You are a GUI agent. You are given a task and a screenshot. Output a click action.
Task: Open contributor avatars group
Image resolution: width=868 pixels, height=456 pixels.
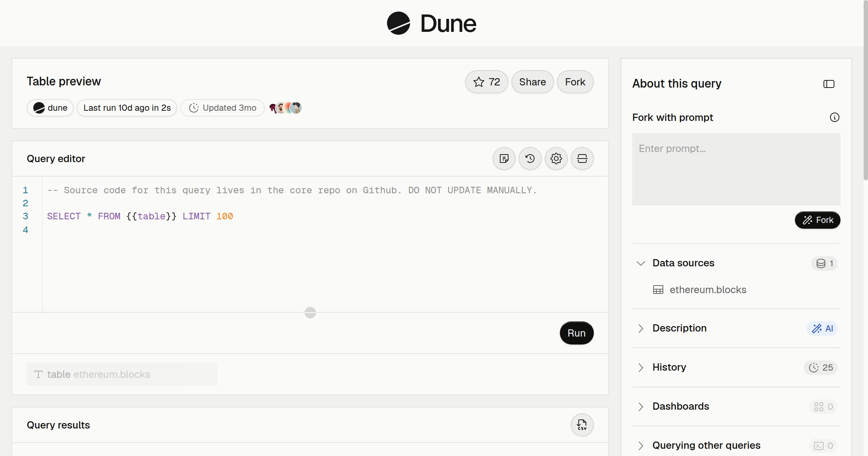[285, 108]
